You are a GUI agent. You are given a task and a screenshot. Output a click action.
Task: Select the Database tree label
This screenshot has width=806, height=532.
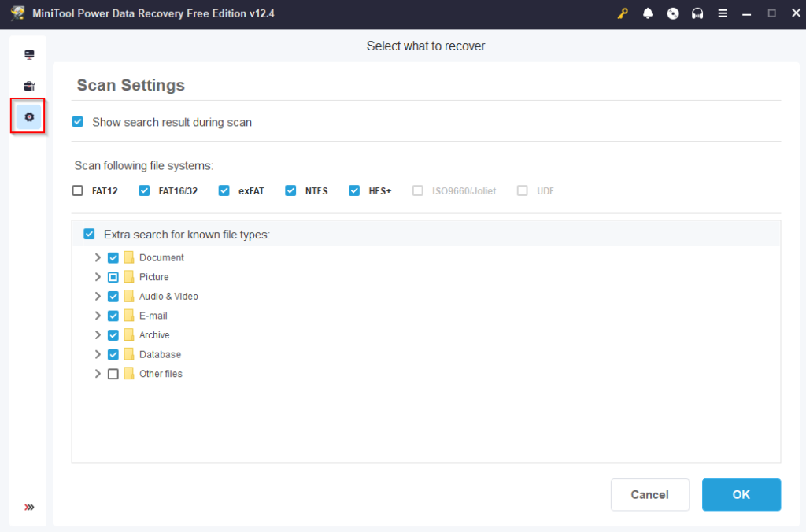click(x=160, y=355)
